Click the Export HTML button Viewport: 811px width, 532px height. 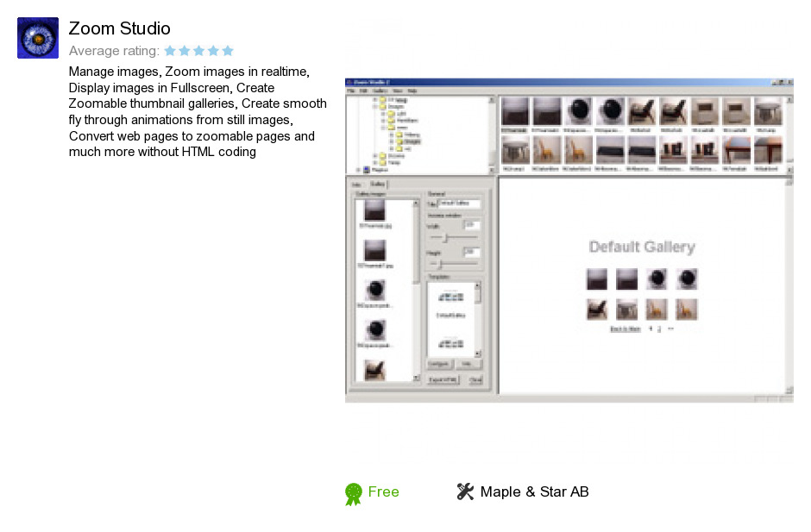443,380
